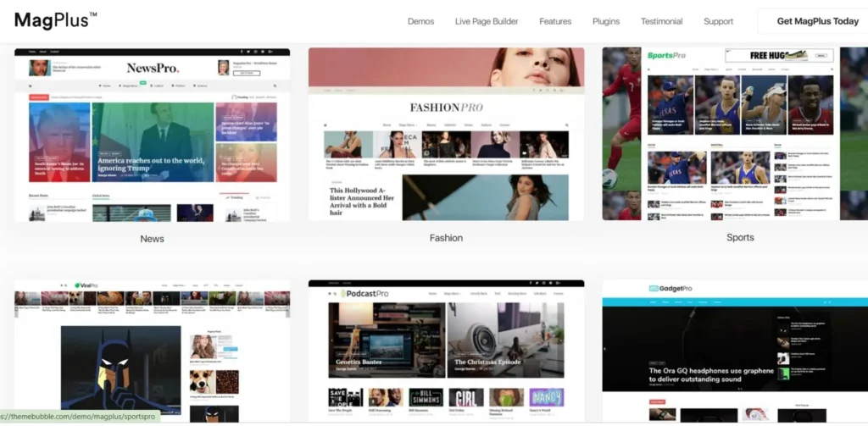Click the NewsPro logo in News demo
The width and height of the screenshot is (868, 426).
click(153, 68)
